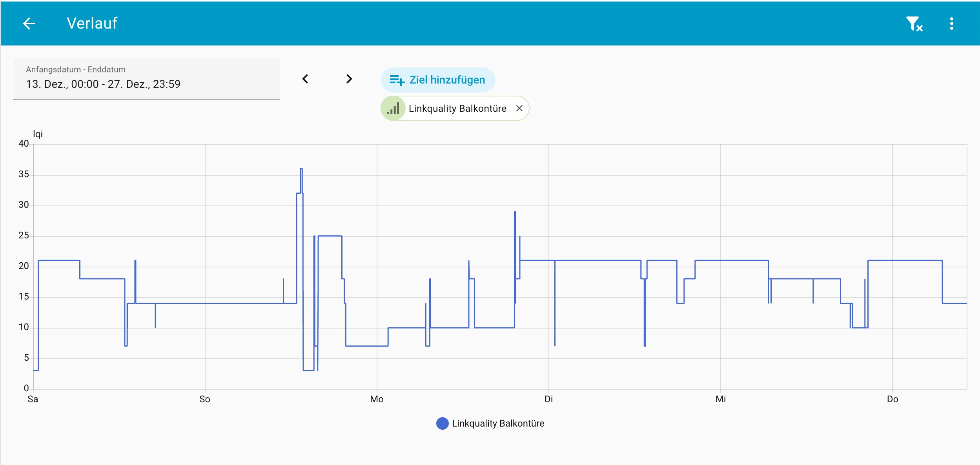The height and width of the screenshot is (465, 980).
Task: Remove Linkquality Balkontüre chip
Action: pyautogui.click(x=519, y=109)
